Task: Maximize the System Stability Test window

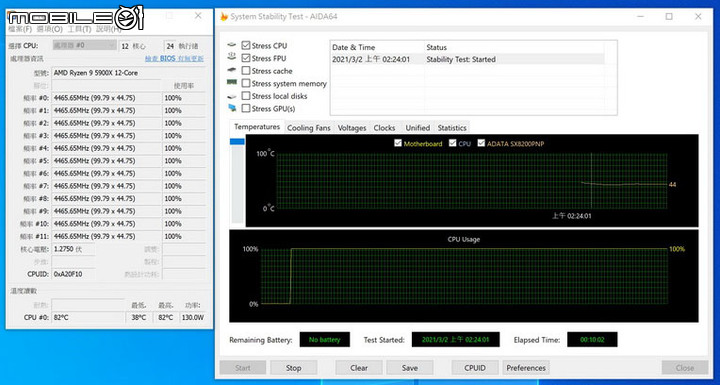Action: (669, 17)
